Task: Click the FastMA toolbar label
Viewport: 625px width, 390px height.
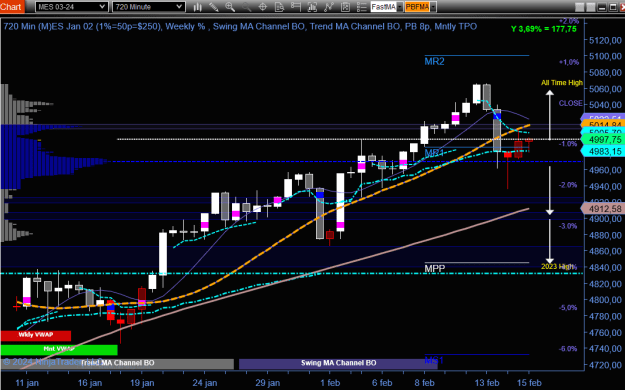Action: (383, 7)
